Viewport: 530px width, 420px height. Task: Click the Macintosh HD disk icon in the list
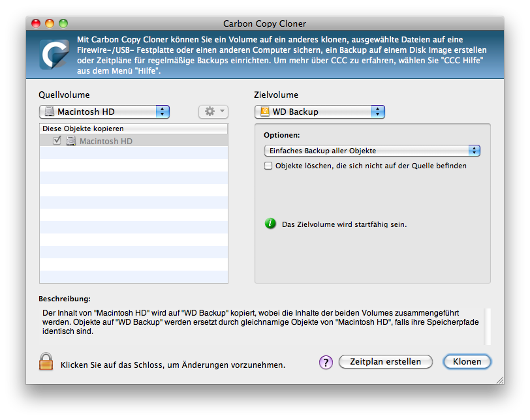click(x=71, y=141)
